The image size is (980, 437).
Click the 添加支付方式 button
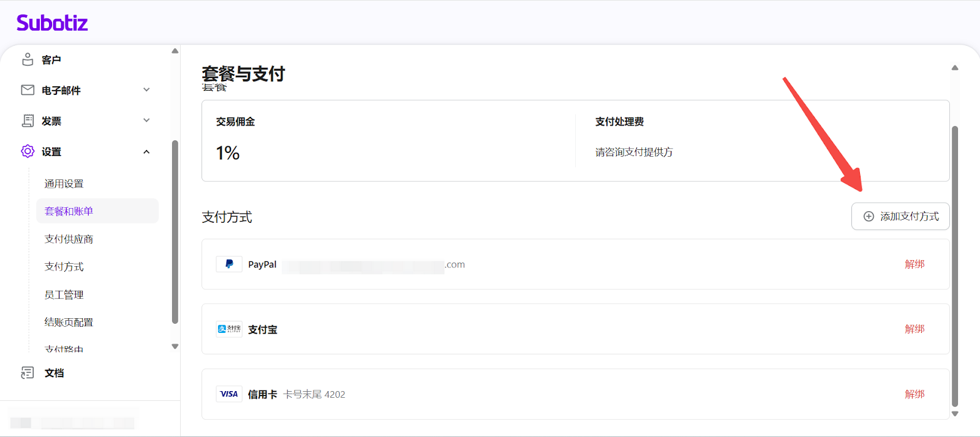(x=900, y=217)
